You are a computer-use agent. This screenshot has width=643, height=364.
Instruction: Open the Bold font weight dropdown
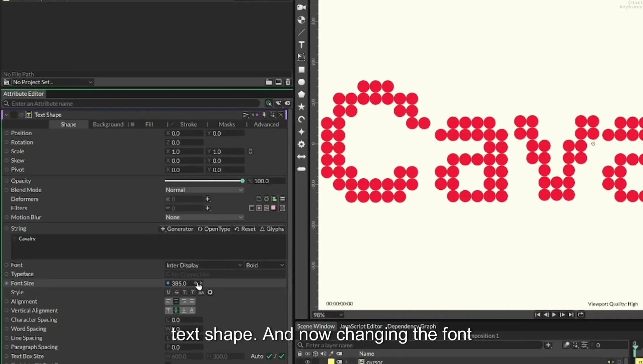[265, 265]
